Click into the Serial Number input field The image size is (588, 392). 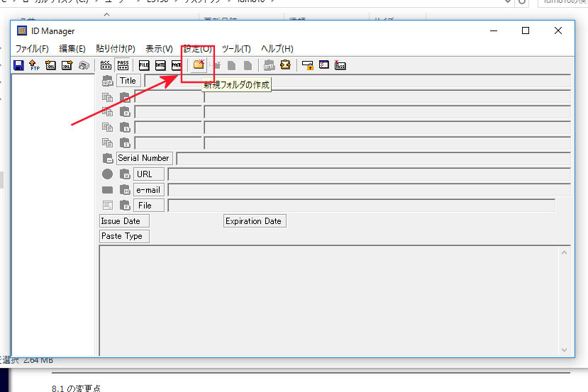(374, 158)
